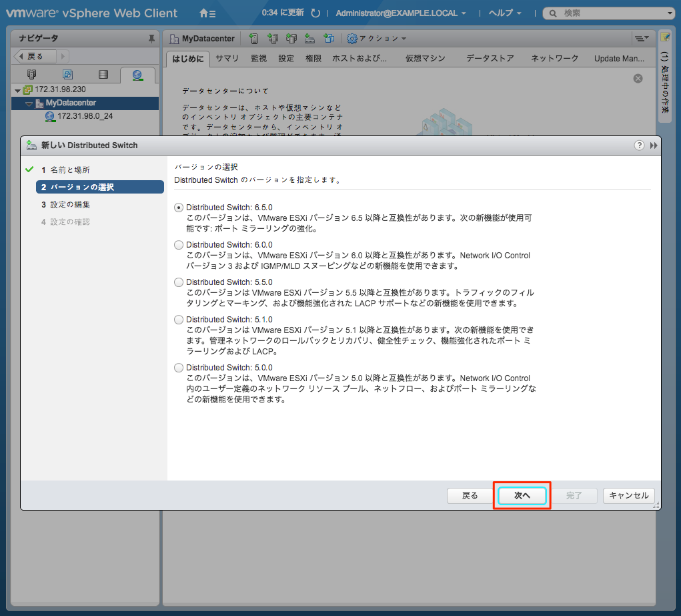The image size is (681, 616).
Task: Click the panel view options icon
Action: tap(642, 39)
